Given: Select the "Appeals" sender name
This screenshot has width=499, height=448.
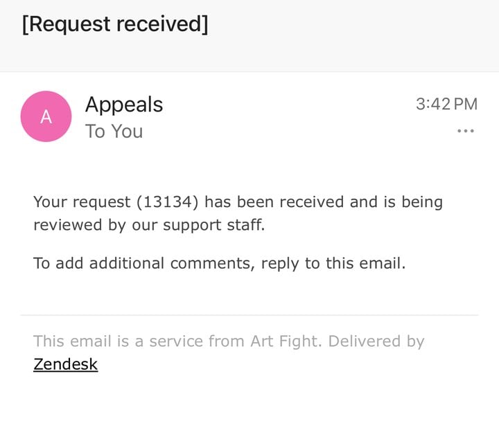Looking at the screenshot, I should [124, 105].
